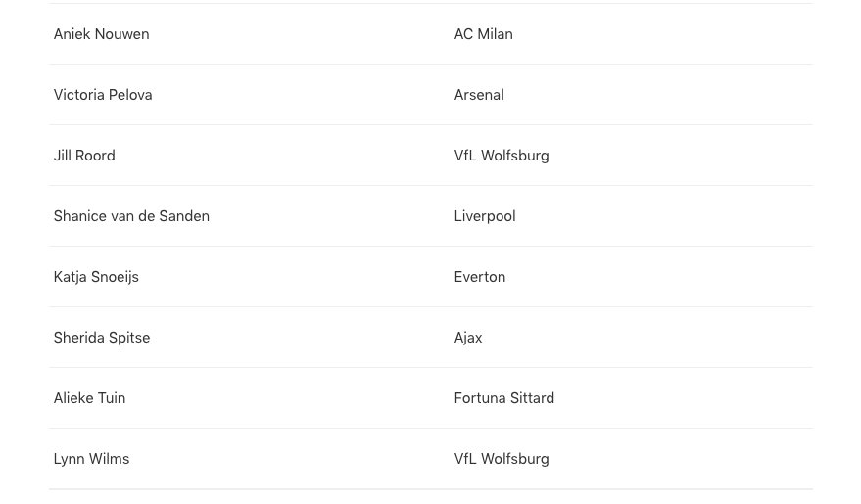Select the Ajax club entry
861x504 pixels.
pos(468,338)
